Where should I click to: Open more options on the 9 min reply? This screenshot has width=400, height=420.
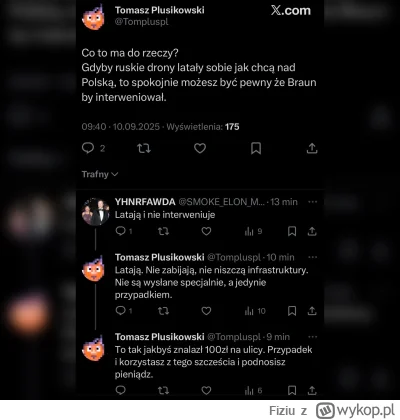[x=313, y=337]
